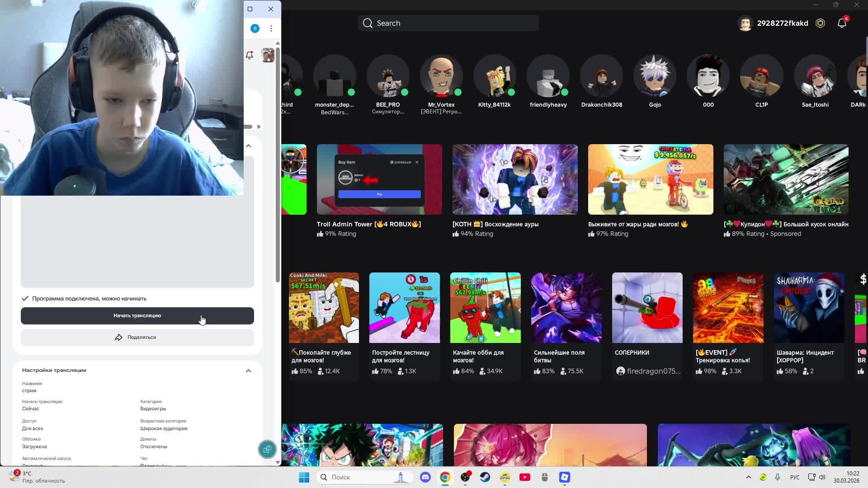Click the Поделиться share button

(x=137, y=337)
